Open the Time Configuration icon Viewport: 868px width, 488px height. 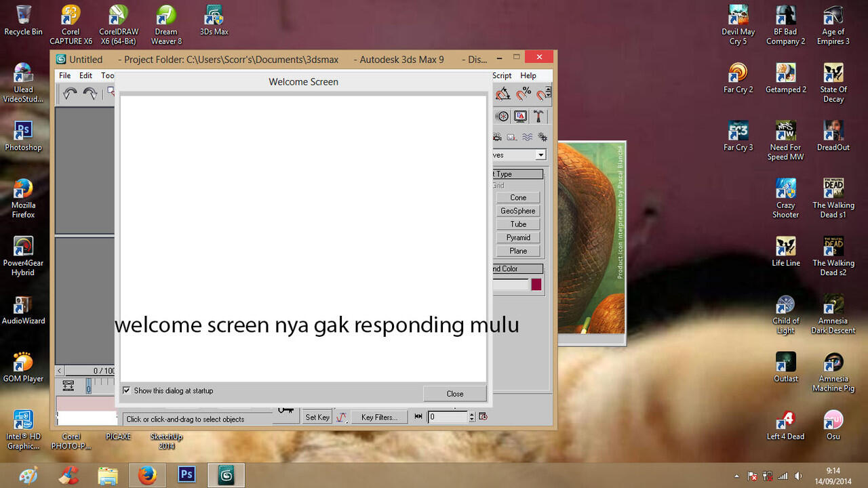click(483, 417)
